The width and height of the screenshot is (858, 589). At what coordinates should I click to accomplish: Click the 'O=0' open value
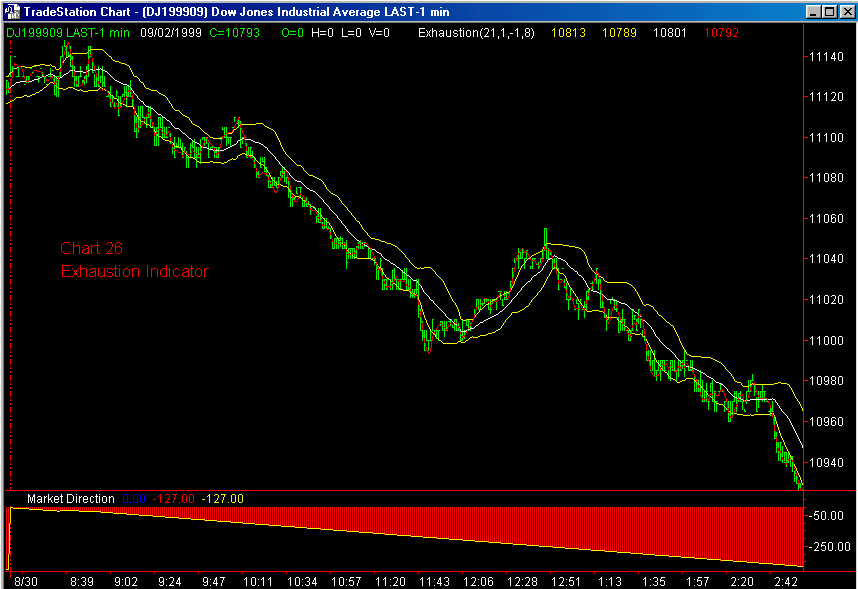(292, 33)
